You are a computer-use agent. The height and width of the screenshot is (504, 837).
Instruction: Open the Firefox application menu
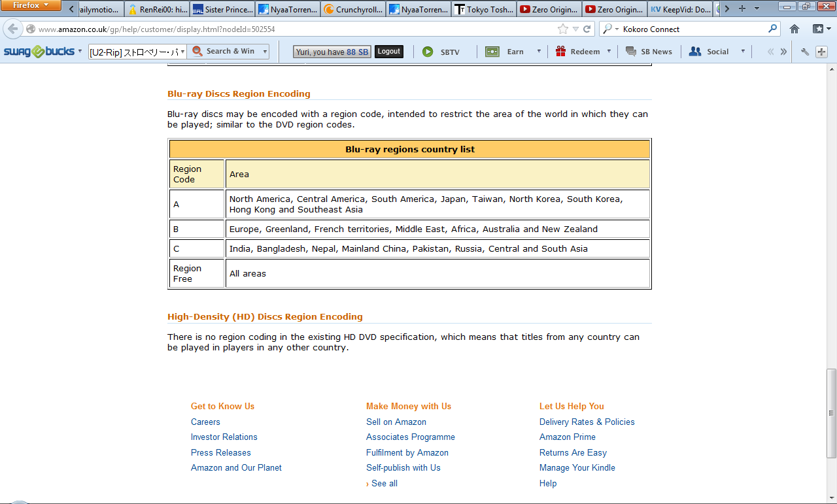tap(31, 5)
